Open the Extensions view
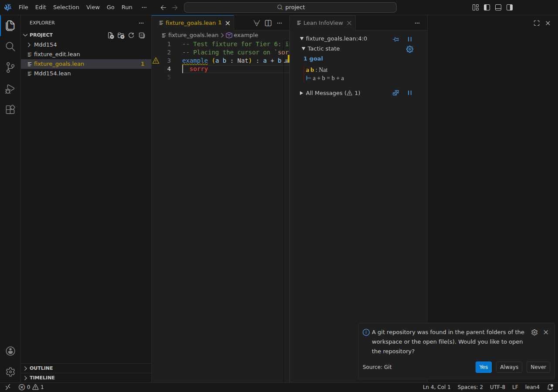 [10, 110]
